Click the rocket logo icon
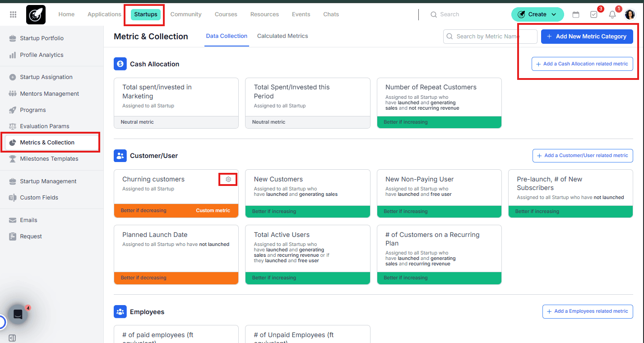 coord(36,14)
